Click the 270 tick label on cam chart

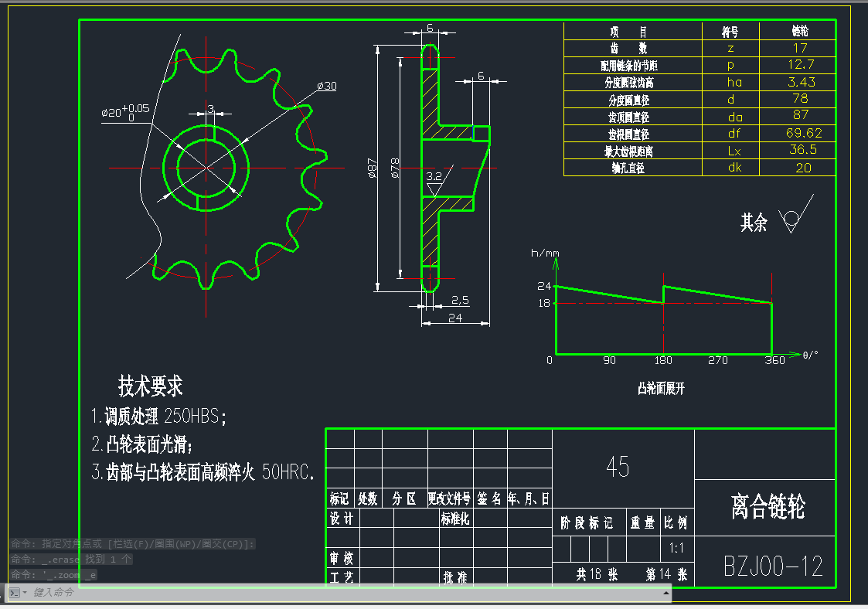[718, 360]
